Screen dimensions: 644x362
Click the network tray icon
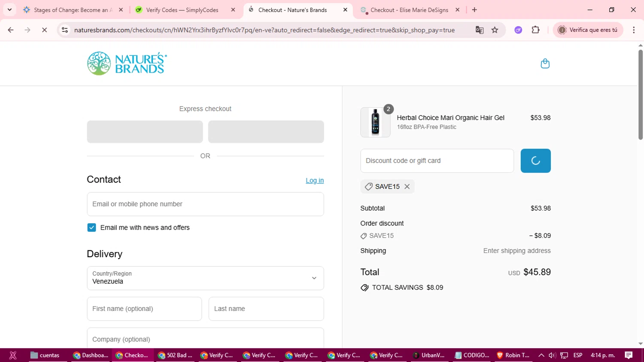point(564,355)
